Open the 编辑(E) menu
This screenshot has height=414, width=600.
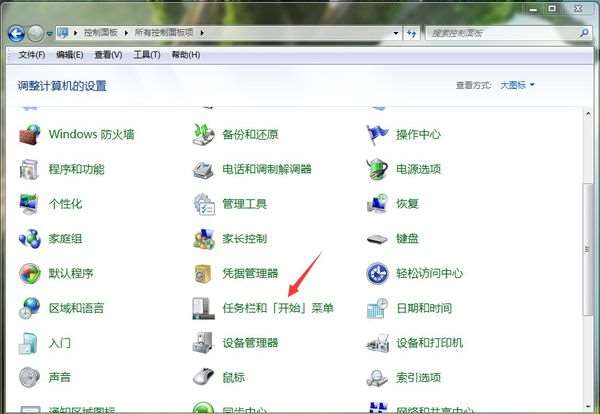[x=70, y=55]
